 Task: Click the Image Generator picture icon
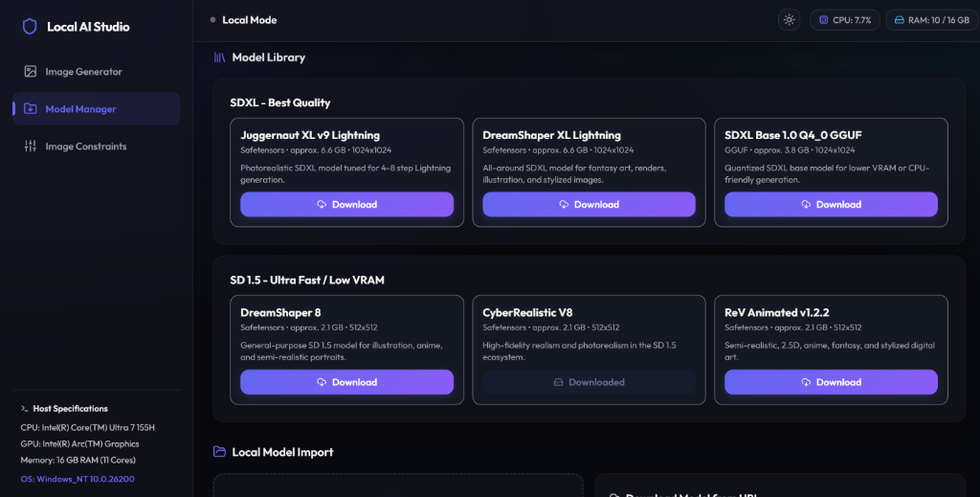30,71
